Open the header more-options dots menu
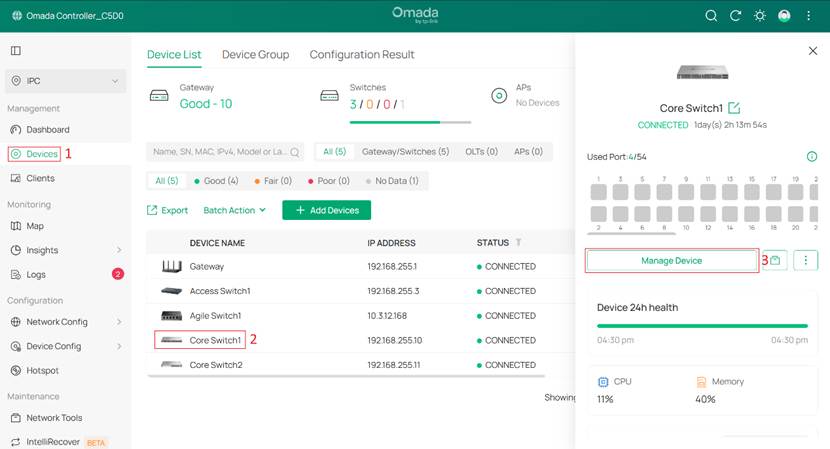This screenshot has height=449, width=830. click(x=808, y=16)
